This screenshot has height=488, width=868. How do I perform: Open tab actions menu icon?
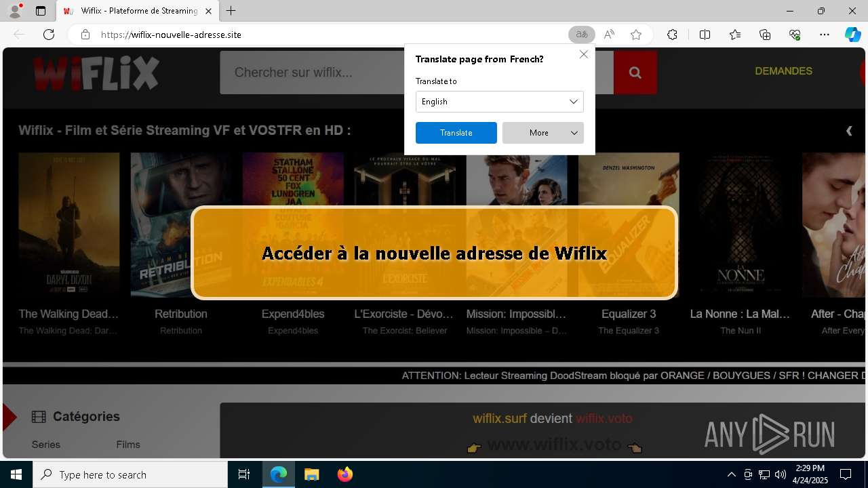pyautogui.click(x=41, y=11)
